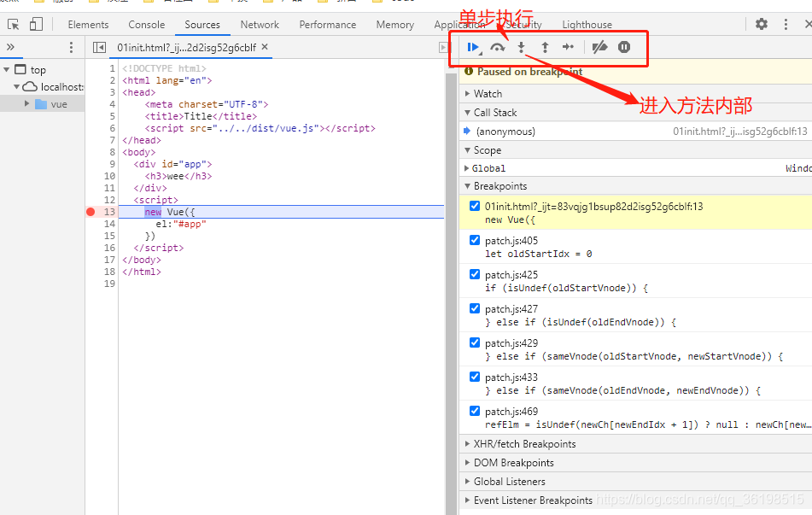Click the inspect element picker icon

[x=14, y=25]
